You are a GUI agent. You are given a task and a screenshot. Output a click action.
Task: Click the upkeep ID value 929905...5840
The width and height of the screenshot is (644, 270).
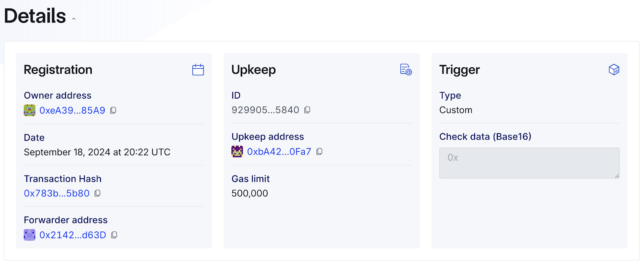[265, 110]
